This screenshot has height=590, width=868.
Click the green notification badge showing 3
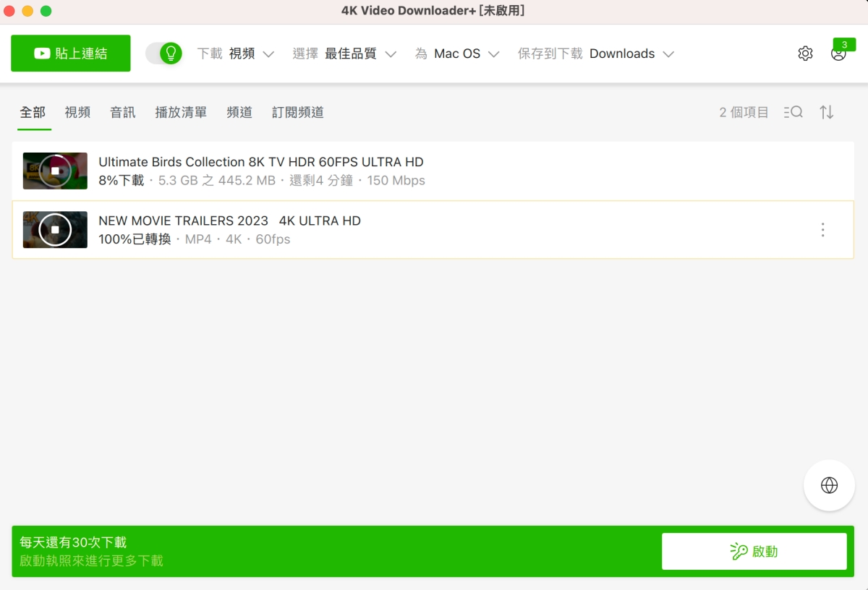843,45
